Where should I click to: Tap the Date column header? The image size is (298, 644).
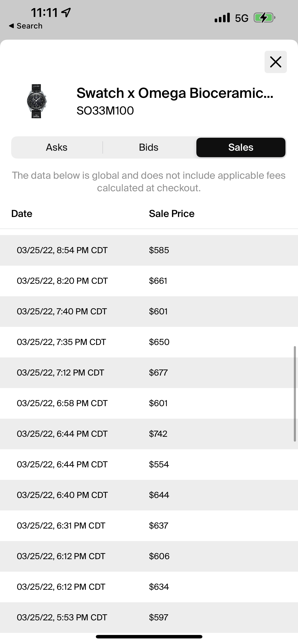pos(22,214)
